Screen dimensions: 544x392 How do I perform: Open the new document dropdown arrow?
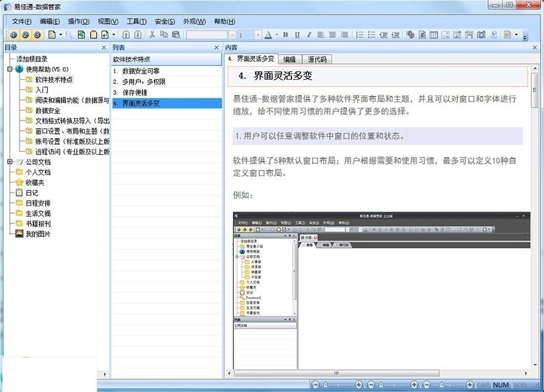click(61, 35)
